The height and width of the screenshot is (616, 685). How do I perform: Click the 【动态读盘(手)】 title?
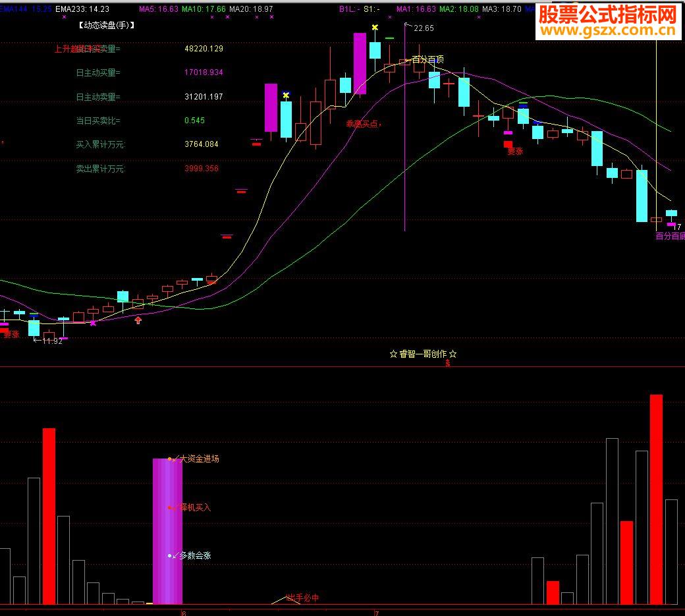point(106,25)
